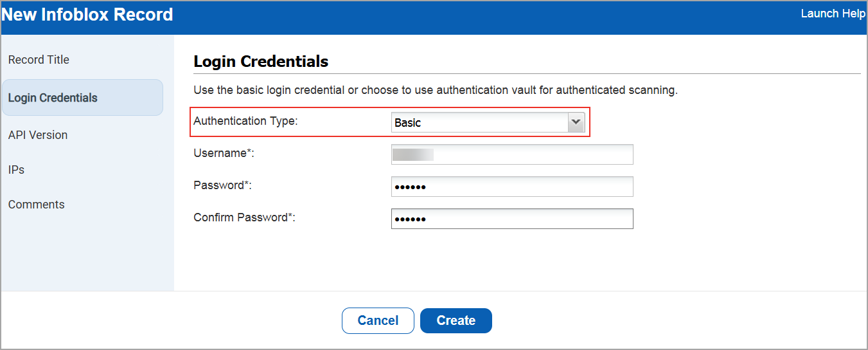868x350 pixels.
Task: Switch to the Comments section
Action: [37, 205]
